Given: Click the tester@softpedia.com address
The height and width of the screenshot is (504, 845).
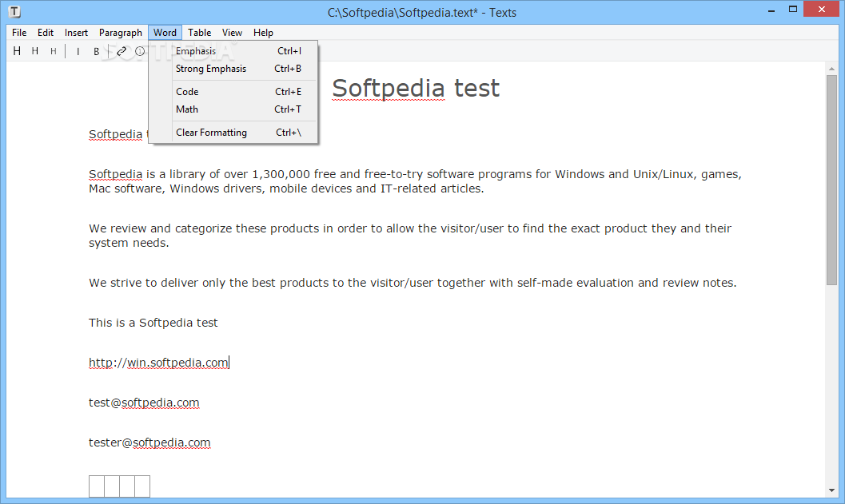Looking at the screenshot, I should click(x=149, y=442).
